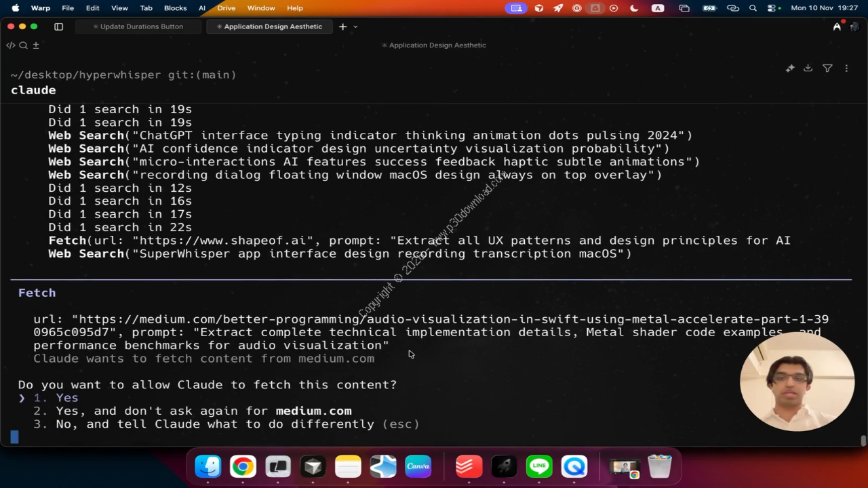The image size is (868, 488).
Task: Click the sparkle AI icon on block
Action: 790,68
